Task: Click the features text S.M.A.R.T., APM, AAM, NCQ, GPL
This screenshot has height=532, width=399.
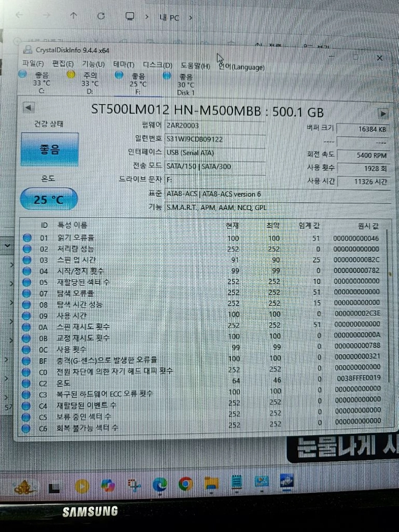Action: (217, 207)
